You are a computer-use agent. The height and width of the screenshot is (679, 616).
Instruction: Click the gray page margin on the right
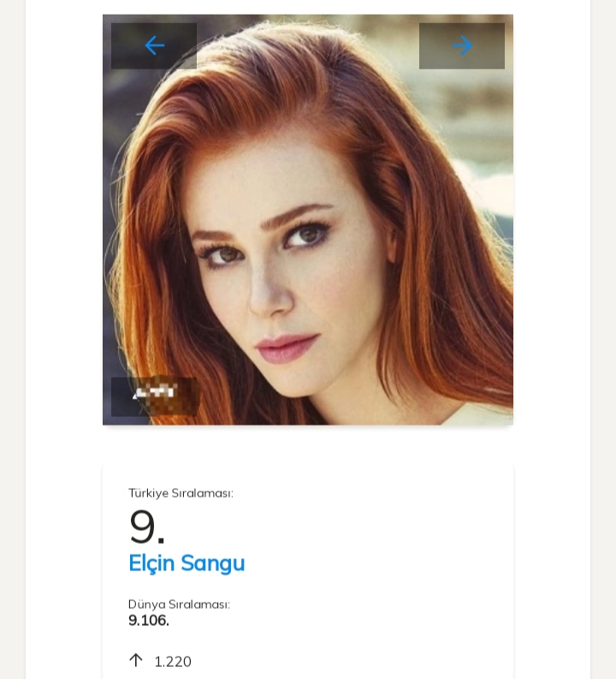tap(603, 342)
